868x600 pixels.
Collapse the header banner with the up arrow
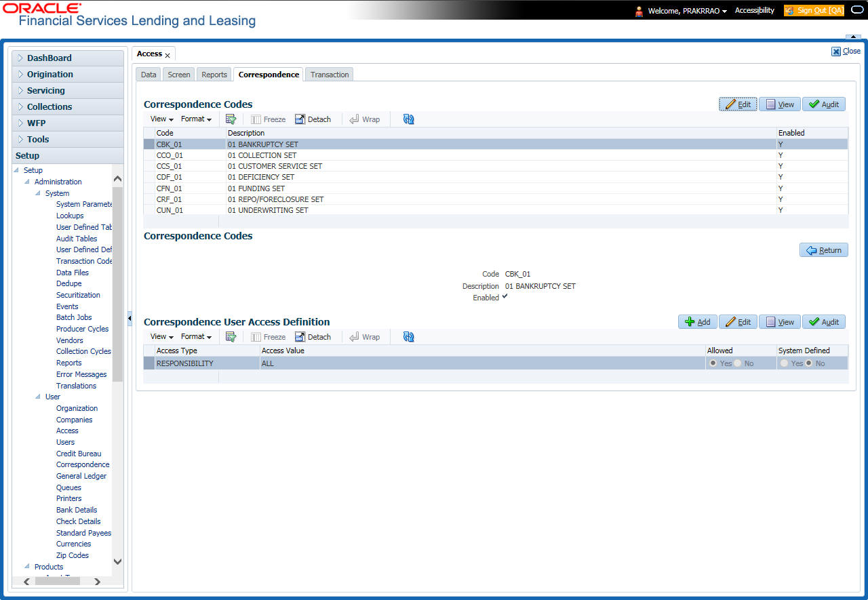(852, 36)
